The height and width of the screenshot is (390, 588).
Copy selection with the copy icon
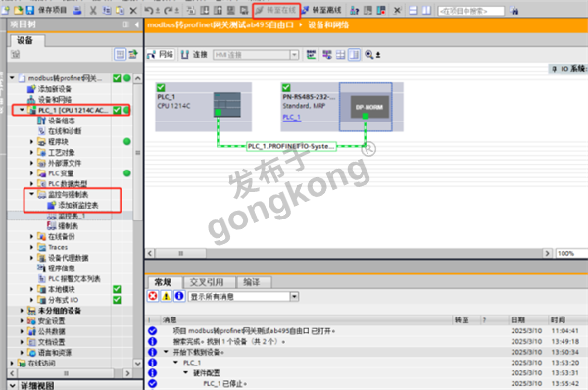(x=107, y=10)
